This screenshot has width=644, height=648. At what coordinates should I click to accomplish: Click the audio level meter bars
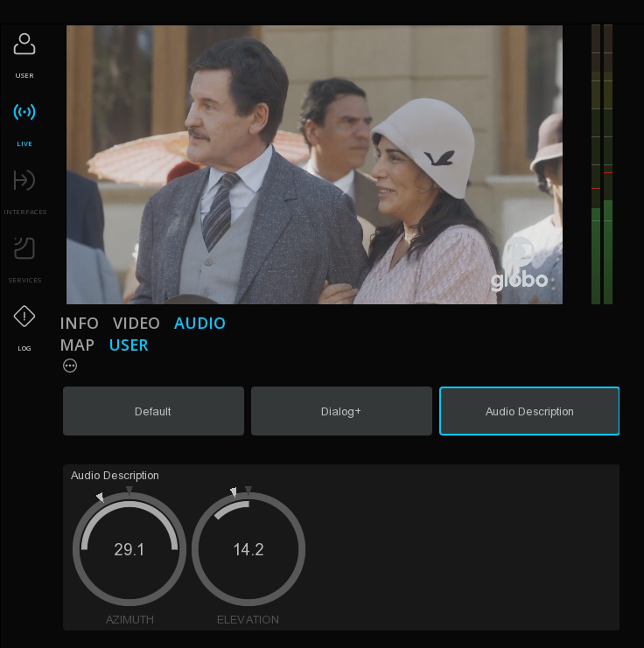(602, 165)
